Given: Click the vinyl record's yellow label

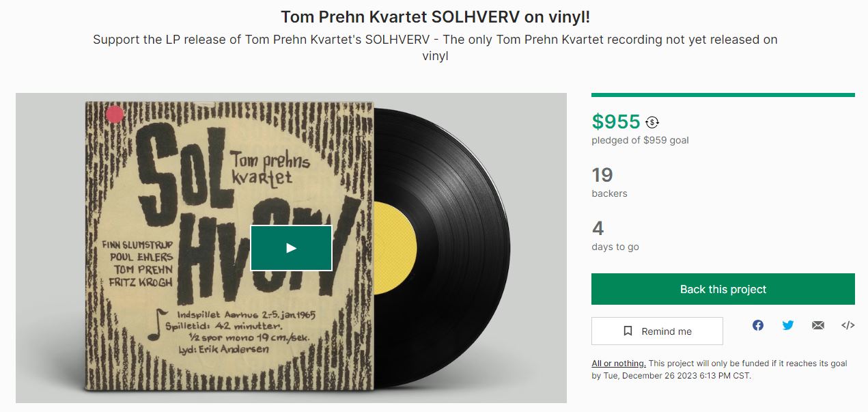Looking at the screenshot, I should coord(395,246).
